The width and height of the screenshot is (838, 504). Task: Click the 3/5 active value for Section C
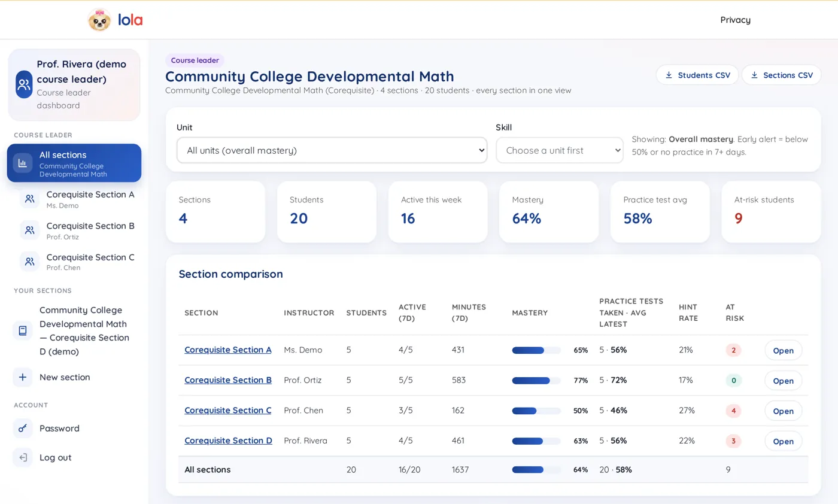406,411
